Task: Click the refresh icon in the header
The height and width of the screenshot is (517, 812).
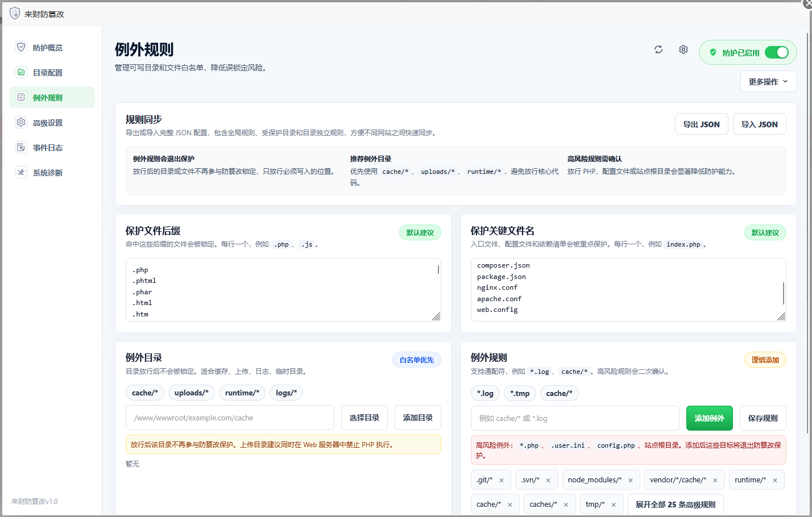Action: coord(658,49)
